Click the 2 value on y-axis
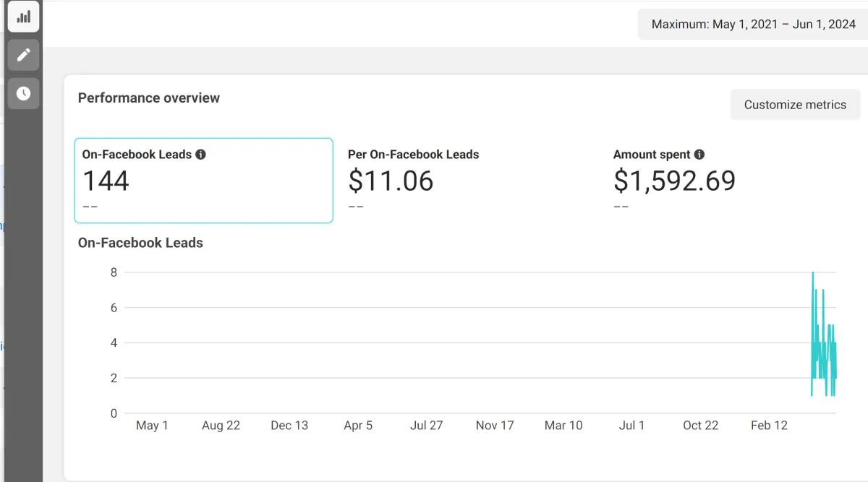This screenshot has width=868, height=482. (x=114, y=378)
